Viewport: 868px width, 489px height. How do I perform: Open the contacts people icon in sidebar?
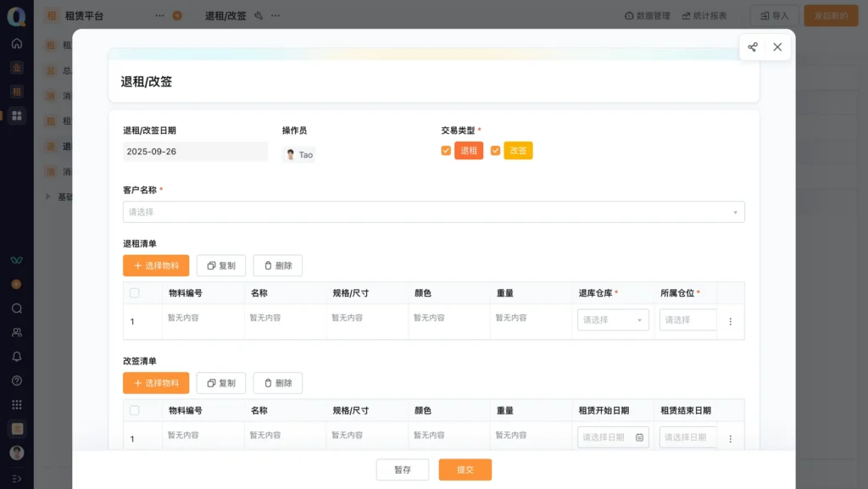17,332
